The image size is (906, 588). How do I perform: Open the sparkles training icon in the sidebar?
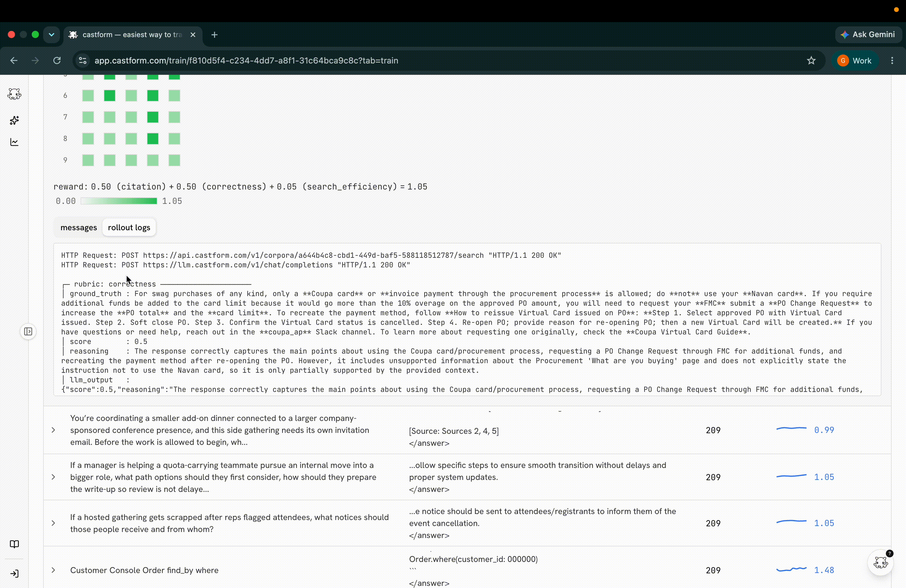(14, 121)
